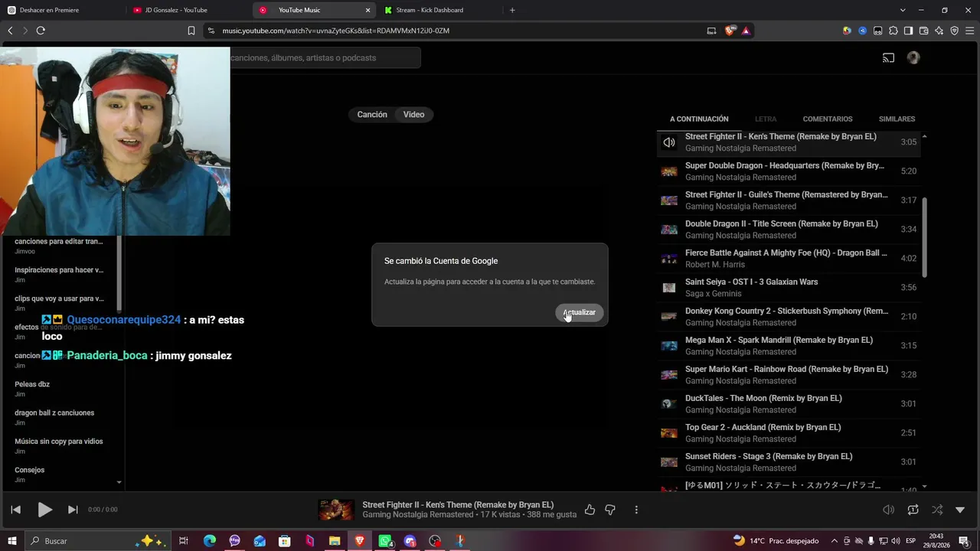Viewport: 980px width, 551px height.
Task: Open the Leo AI sparkle icon
Action: [x=939, y=31]
